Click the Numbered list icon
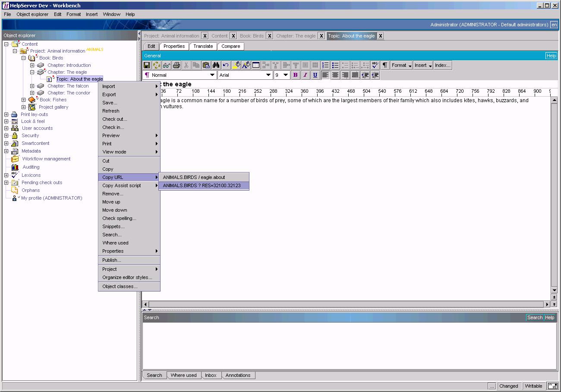 pos(326,65)
